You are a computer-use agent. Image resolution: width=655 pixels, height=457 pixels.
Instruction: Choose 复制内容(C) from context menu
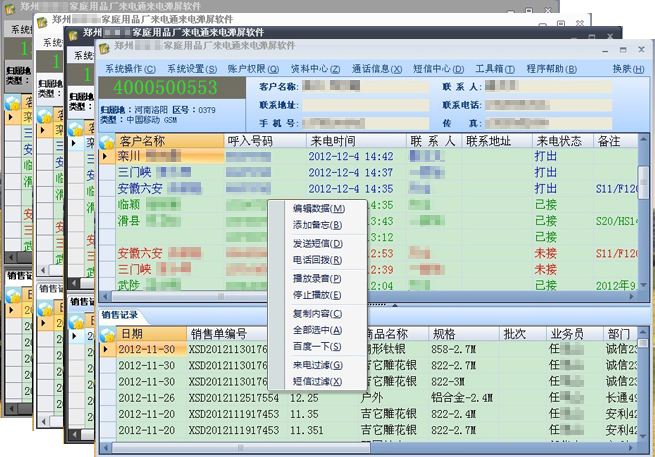(x=317, y=313)
